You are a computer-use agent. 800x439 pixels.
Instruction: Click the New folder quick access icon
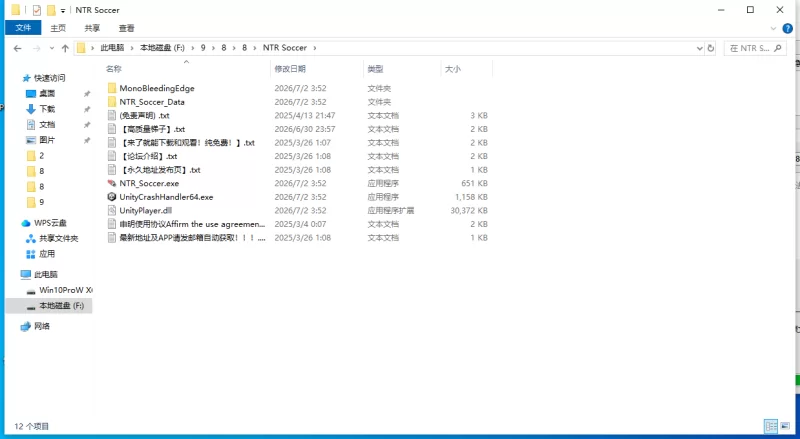[x=51, y=10]
